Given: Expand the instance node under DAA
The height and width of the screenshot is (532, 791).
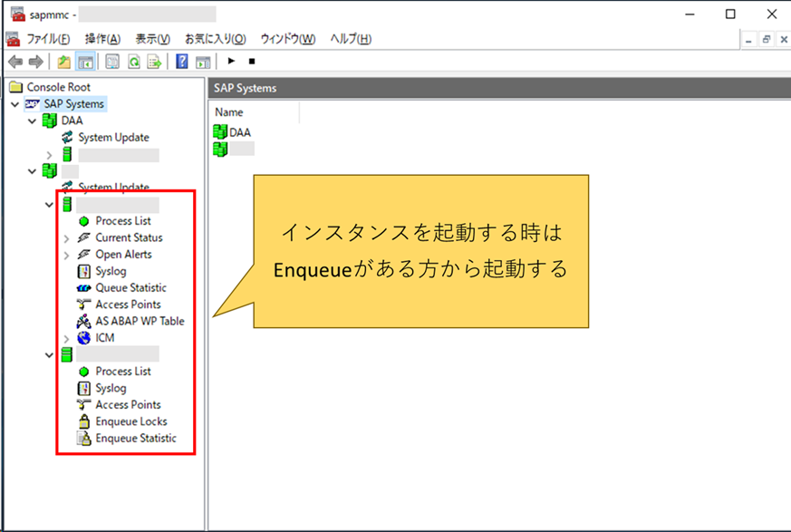Looking at the screenshot, I should [50, 155].
